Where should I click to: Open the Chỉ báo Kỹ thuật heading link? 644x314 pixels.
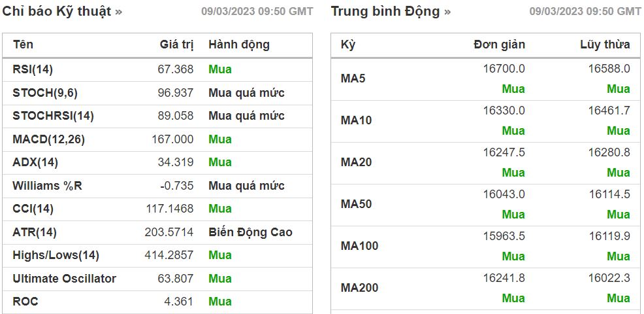(62, 12)
